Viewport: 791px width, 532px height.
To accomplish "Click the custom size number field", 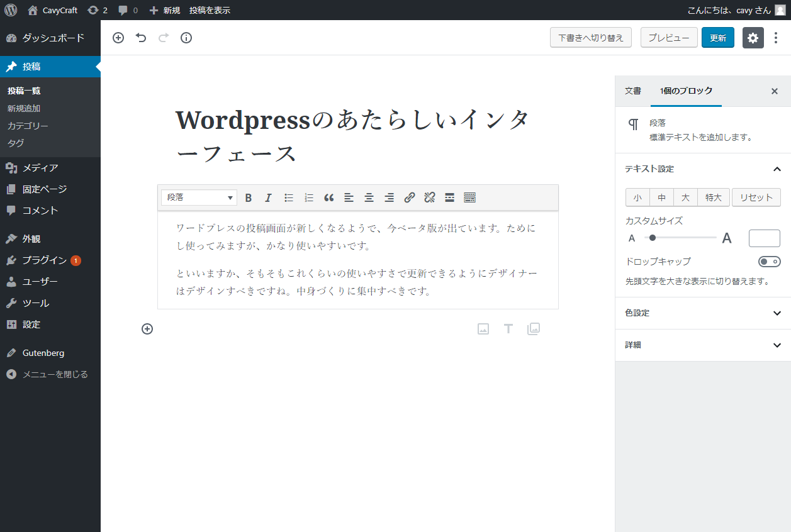I will pyautogui.click(x=765, y=238).
